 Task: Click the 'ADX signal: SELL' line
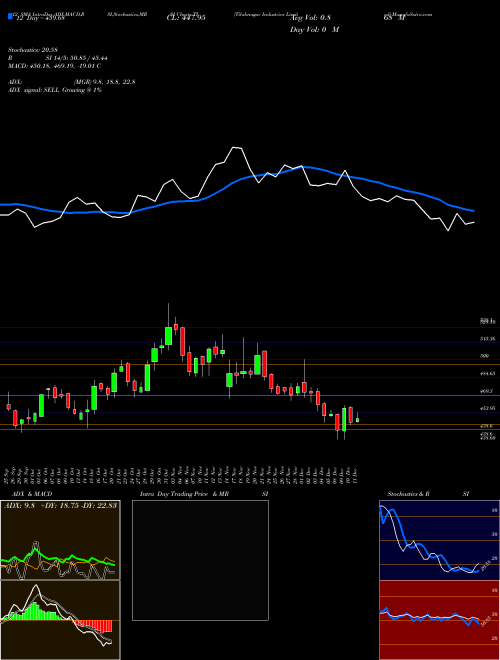[x=55, y=90]
